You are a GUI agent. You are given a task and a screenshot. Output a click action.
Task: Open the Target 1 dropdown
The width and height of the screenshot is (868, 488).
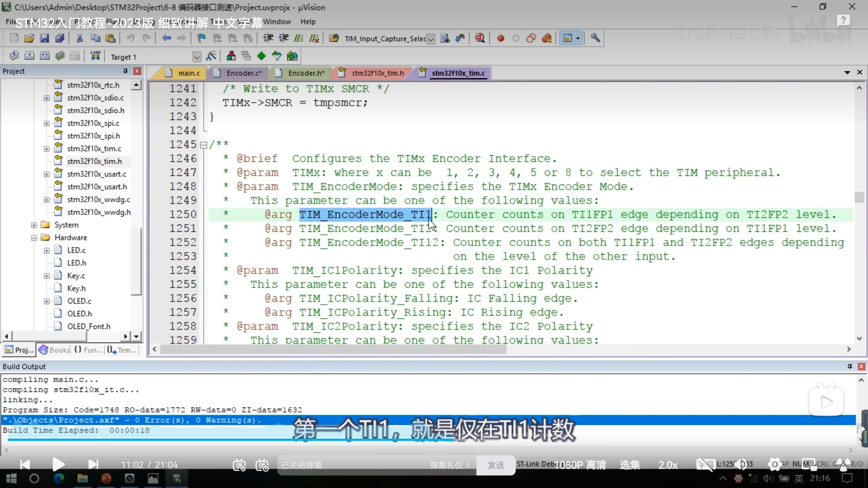[197, 57]
